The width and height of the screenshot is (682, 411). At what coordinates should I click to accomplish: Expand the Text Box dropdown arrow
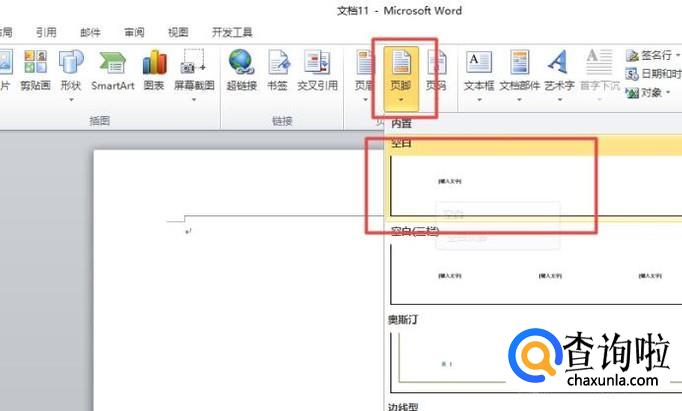(x=479, y=100)
